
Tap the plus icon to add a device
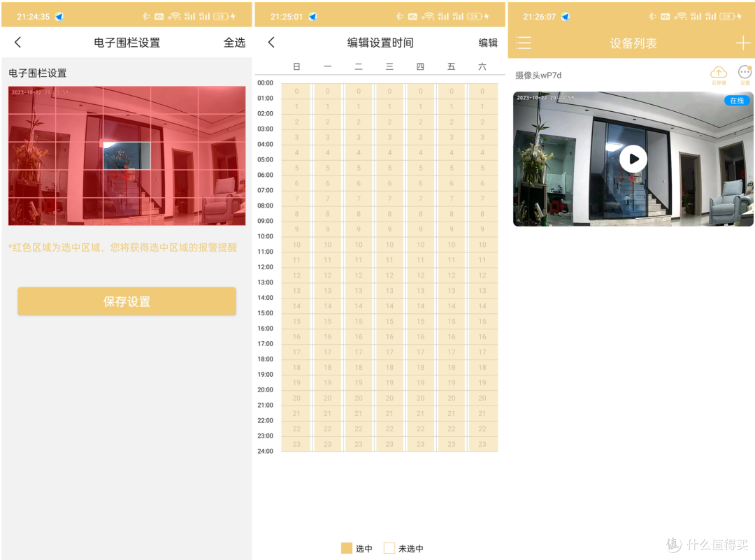743,43
